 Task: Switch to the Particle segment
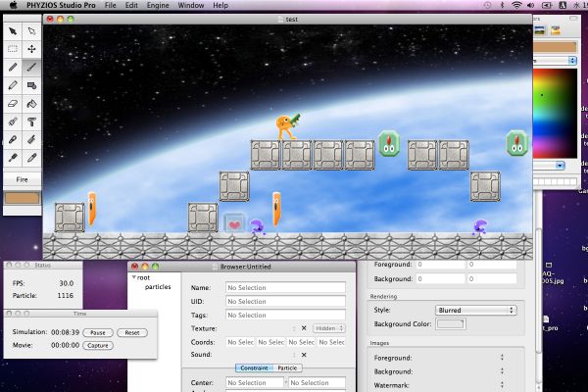(288, 367)
